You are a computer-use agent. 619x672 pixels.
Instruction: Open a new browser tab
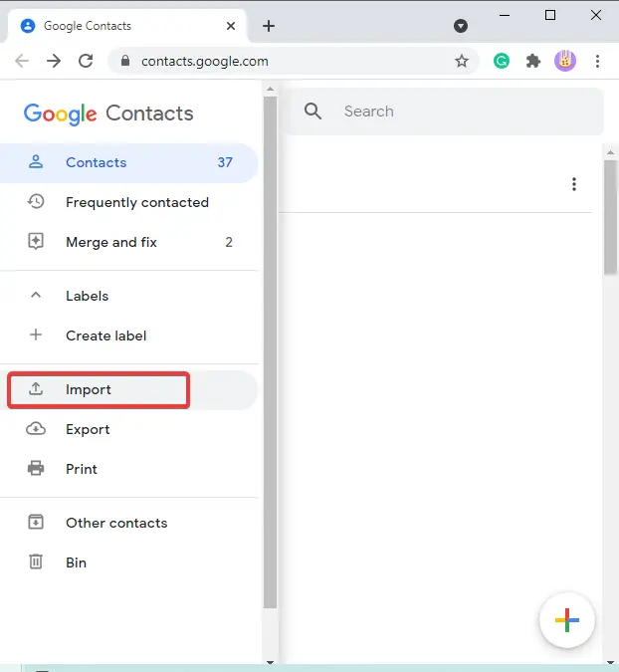click(x=269, y=26)
